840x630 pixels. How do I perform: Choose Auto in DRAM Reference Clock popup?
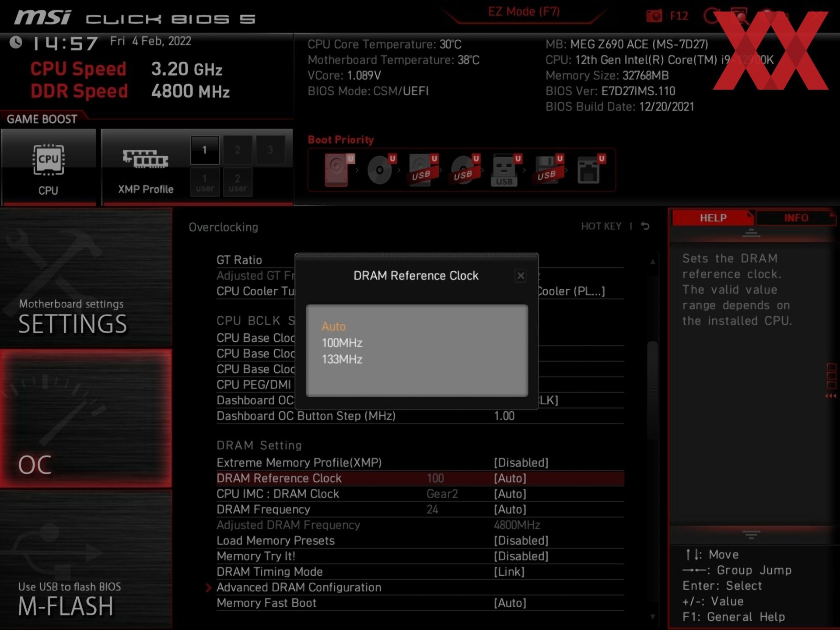333,326
